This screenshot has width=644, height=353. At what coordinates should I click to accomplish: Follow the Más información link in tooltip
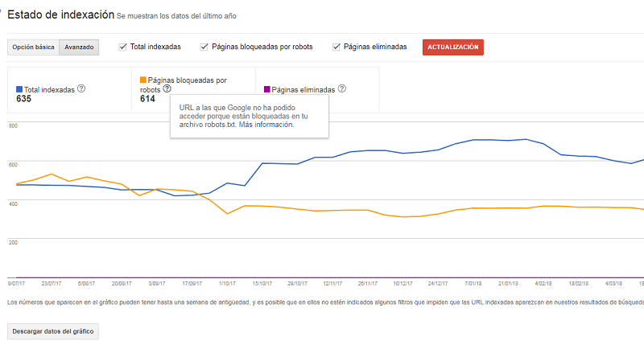coord(266,125)
